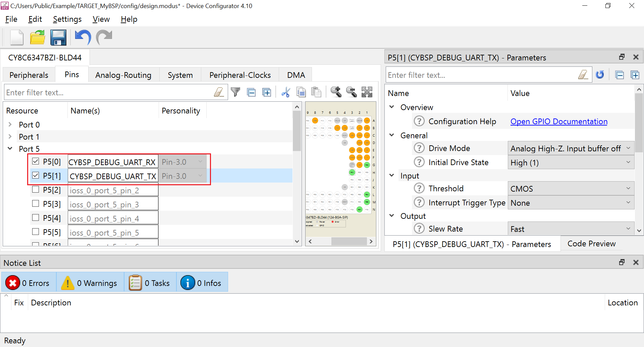Viewport: 644px width, 347px height.
Task: Open the Pins filter funnel icon
Action: pyautogui.click(x=235, y=92)
